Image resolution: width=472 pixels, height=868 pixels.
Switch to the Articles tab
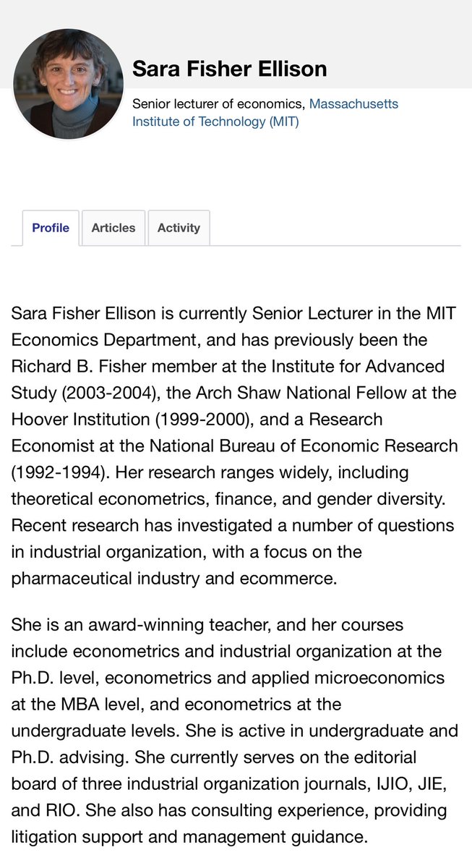pyautogui.click(x=113, y=228)
